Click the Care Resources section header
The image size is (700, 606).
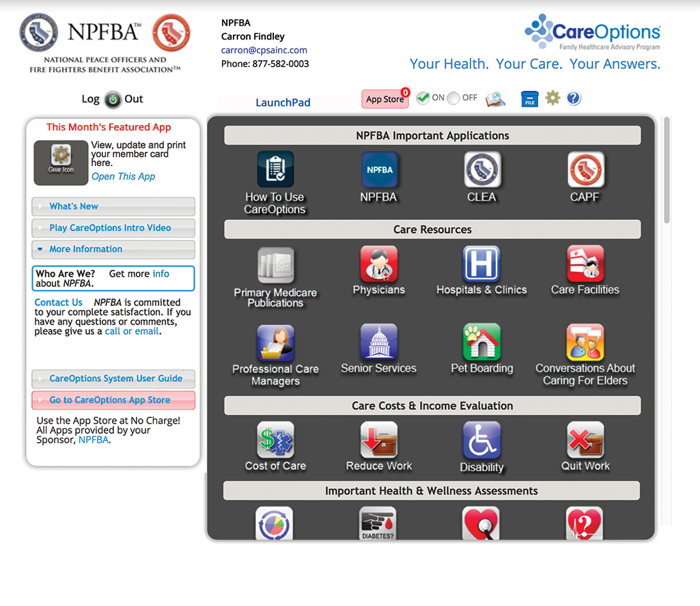[432, 229]
